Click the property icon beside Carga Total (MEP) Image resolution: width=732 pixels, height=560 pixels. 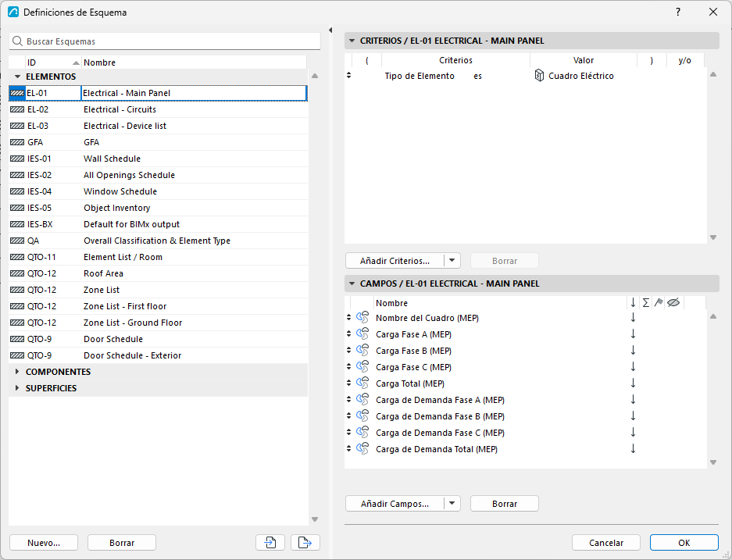(362, 383)
